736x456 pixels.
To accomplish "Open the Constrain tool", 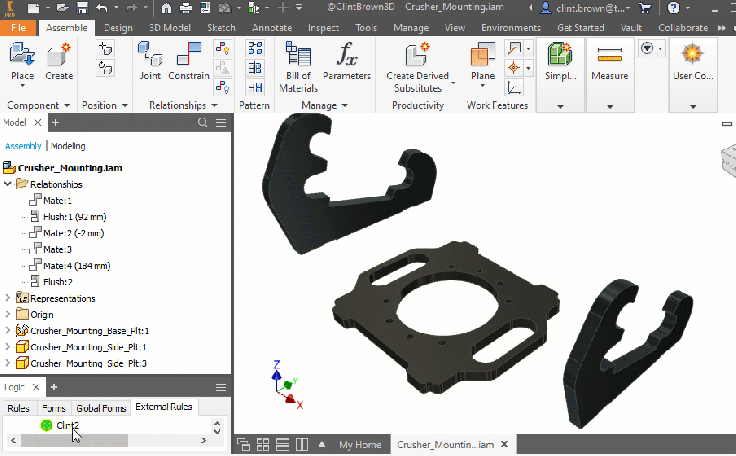I will tap(189, 62).
